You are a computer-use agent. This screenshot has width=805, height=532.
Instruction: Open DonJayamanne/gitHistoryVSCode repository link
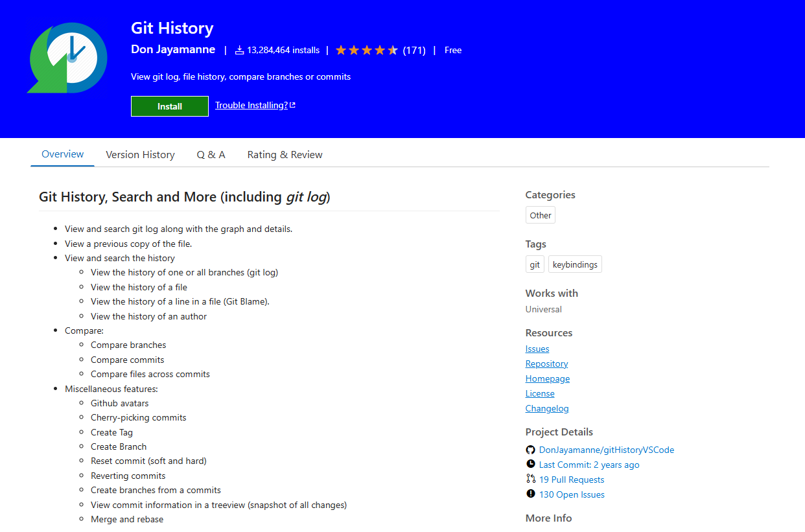tap(607, 450)
